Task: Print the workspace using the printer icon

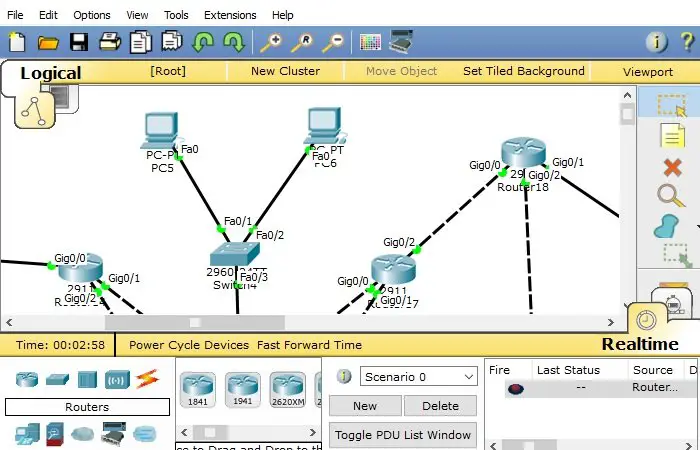Action: point(110,42)
